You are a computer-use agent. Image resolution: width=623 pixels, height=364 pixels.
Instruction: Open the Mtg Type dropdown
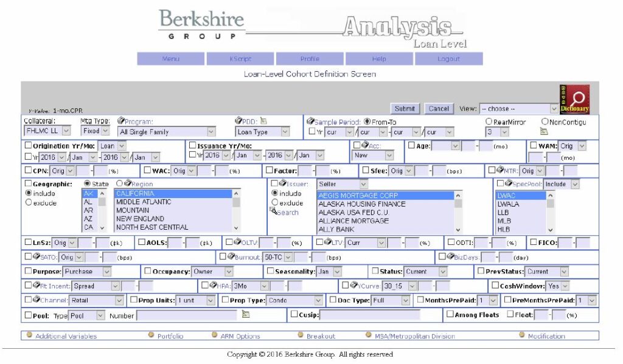pyautogui.click(x=95, y=131)
